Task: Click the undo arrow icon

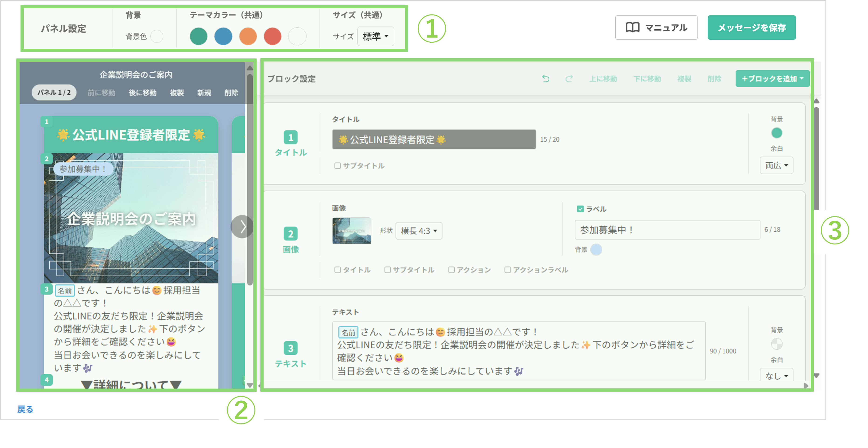Action: point(546,79)
